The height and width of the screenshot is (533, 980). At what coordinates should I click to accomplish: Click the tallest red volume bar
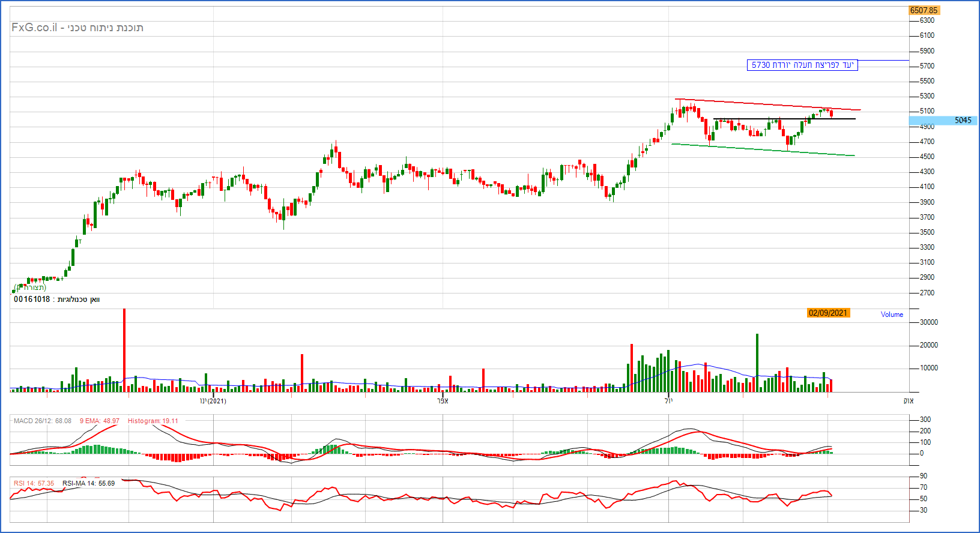124,348
